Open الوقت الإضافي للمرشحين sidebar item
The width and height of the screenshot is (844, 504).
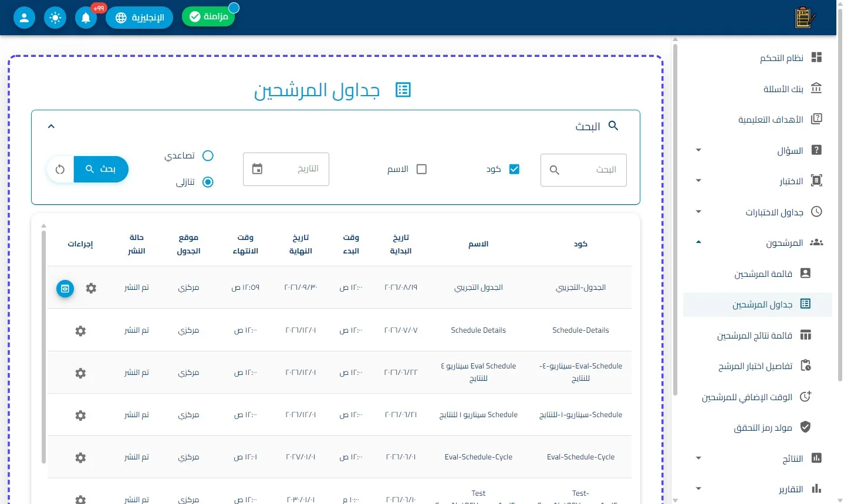758,397
